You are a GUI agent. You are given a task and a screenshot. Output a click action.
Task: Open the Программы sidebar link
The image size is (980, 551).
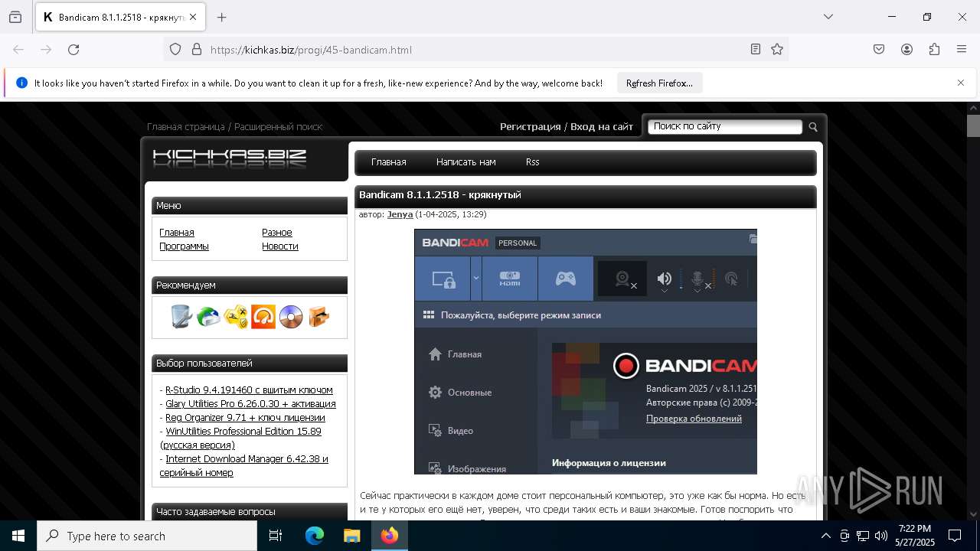(184, 246)
